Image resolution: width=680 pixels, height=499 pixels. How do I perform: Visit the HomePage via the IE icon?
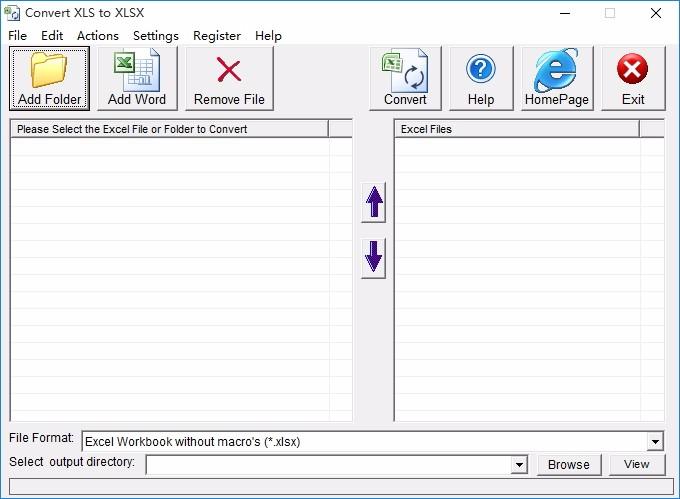tap(557, 78)
